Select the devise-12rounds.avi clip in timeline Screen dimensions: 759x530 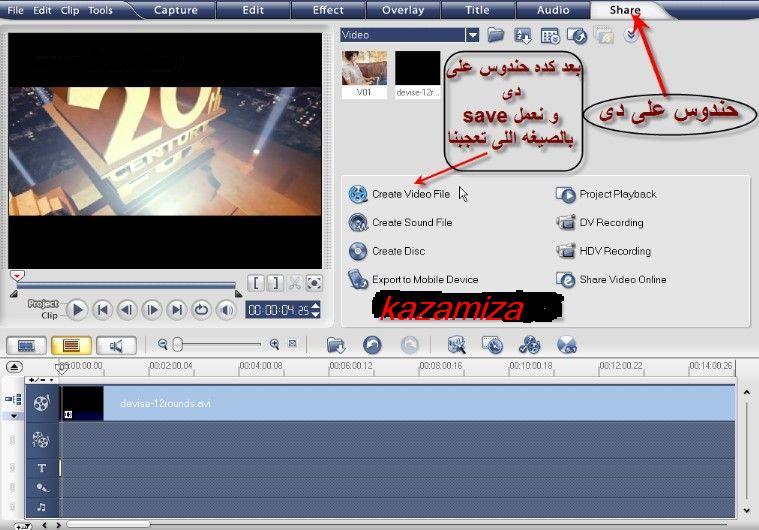pyautogui.click(x=397, y=403)
